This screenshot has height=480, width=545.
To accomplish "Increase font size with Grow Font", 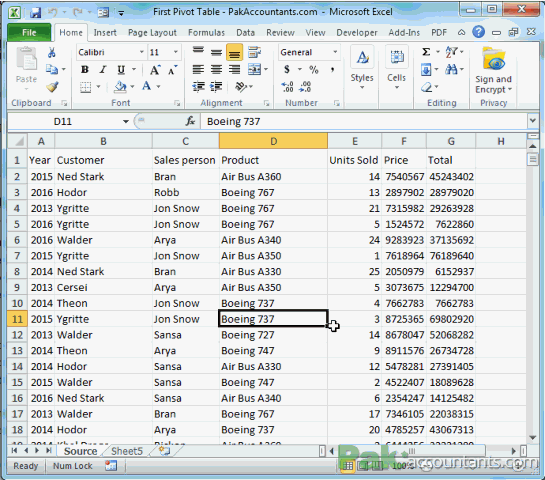I will pos(155,70).
